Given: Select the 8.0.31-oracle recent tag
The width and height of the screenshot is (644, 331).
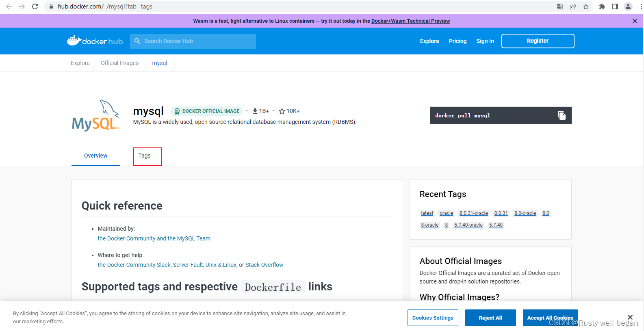Looking at the screenshot, I should coord(474,213).
